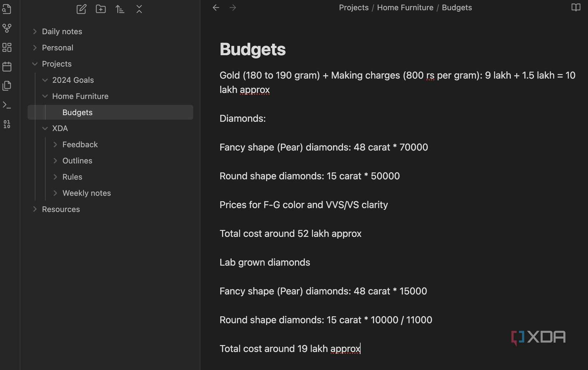Collapse the XDA folder

coord(45,128)
